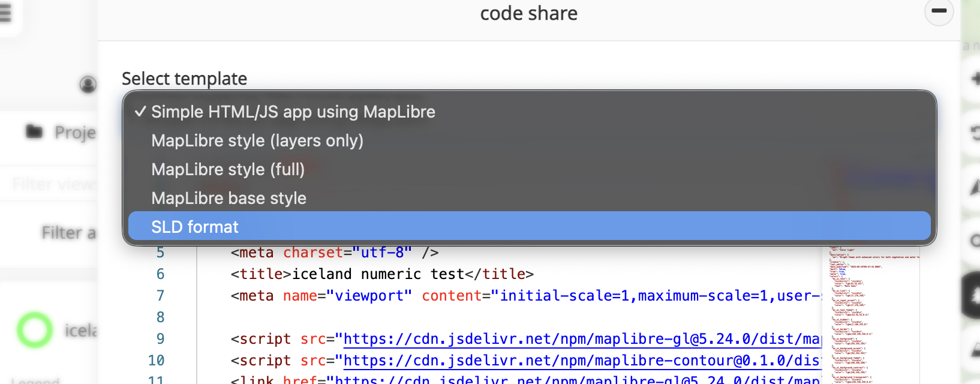Choose MapLibre style (layers only) template
The height and width of the screenshot is (384, 980).
point(529,140)
